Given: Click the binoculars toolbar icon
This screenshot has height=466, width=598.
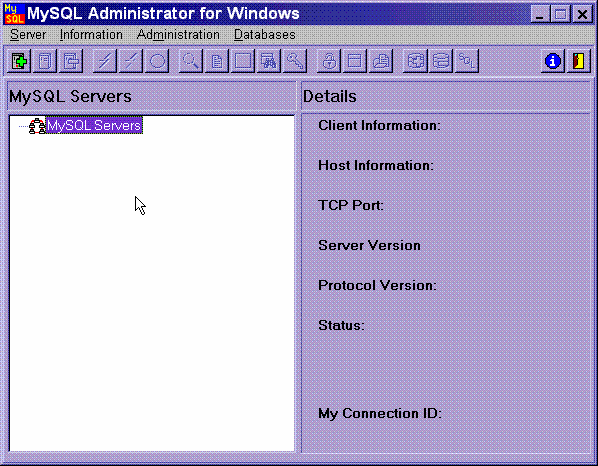Looking at the screenshot, I should [269, 61].
